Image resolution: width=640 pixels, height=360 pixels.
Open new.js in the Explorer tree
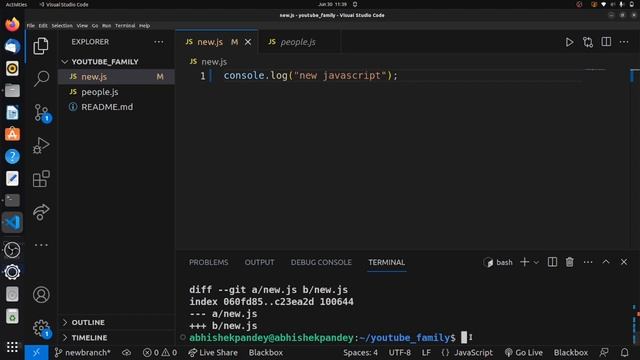pyautogui.click(x=116, y=77)
